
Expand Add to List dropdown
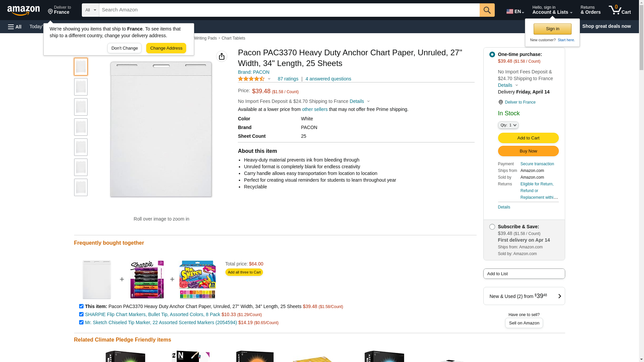[x=524, y=274]
